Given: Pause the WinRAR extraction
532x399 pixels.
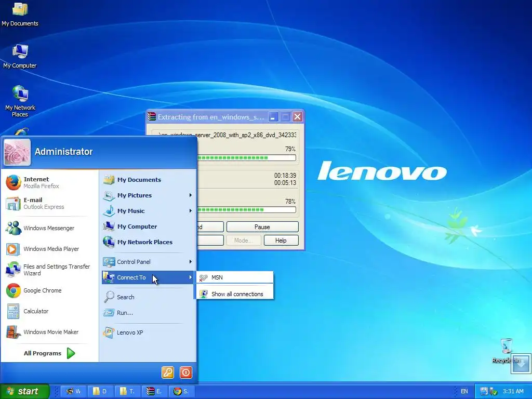Looking at the screenshot, I should point(262,227).
